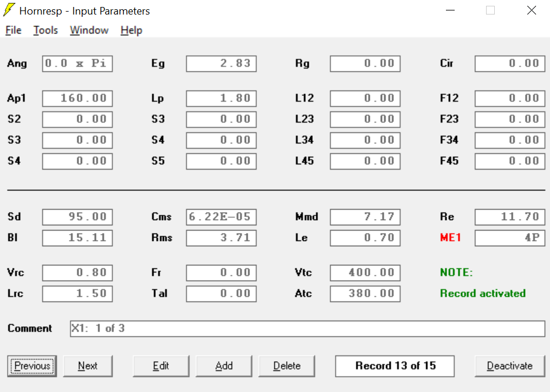Click the Vtc field showing 400.00

click(x=365, y=273)
